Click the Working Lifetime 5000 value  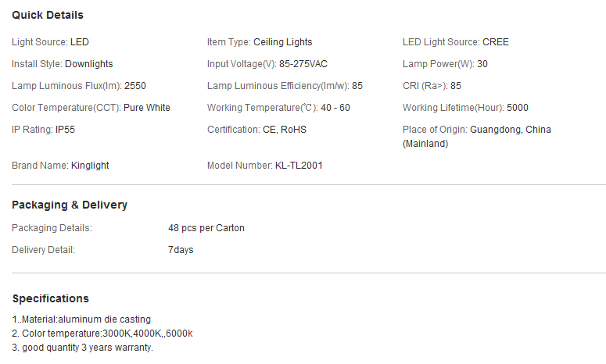(518, 108)
